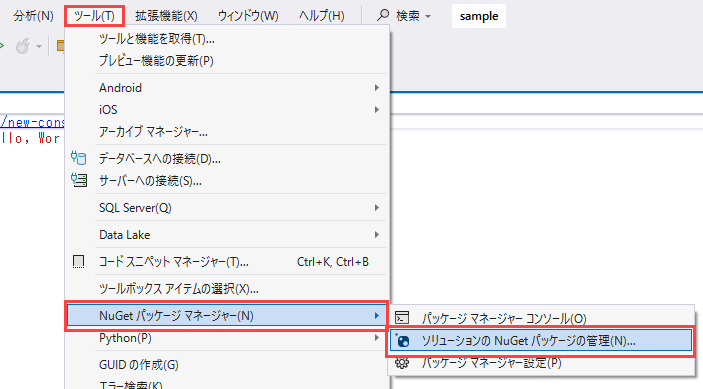Click the ツール(T) menu
This screenshot has width=703, height=389.
[94, 16]
